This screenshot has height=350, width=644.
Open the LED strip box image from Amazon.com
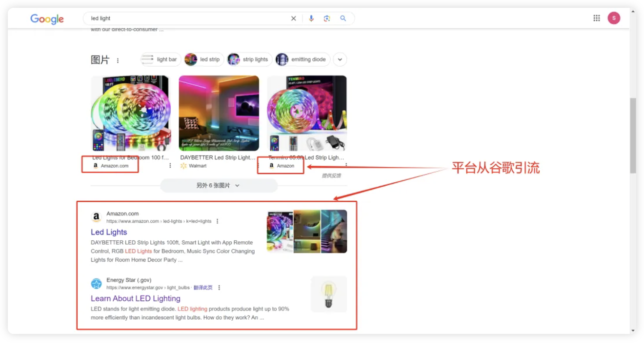131,113
